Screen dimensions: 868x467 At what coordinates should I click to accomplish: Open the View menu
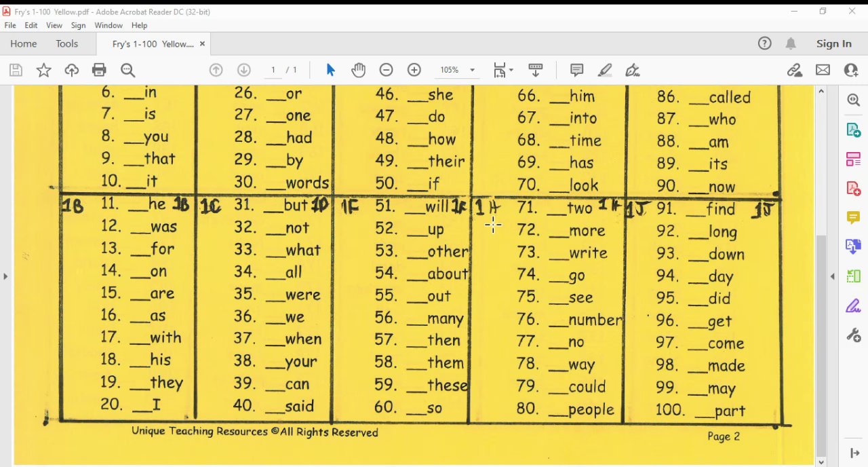coord(54,25)
